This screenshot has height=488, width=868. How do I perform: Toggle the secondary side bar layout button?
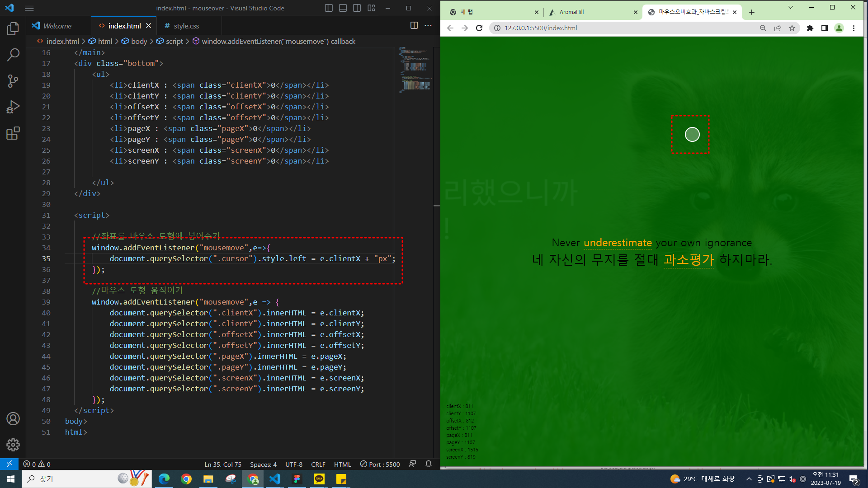357,8
